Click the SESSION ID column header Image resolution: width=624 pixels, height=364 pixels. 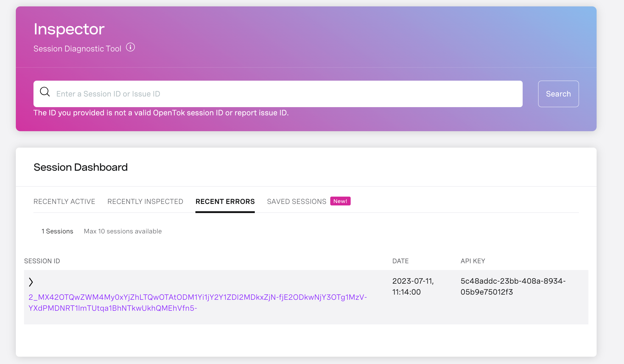click(x=42, y=261)
